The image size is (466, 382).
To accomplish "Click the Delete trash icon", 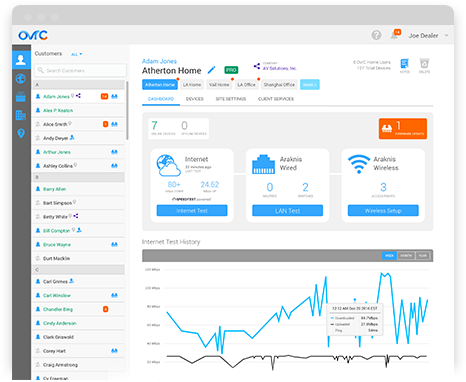I will click(x=424, y=65).
